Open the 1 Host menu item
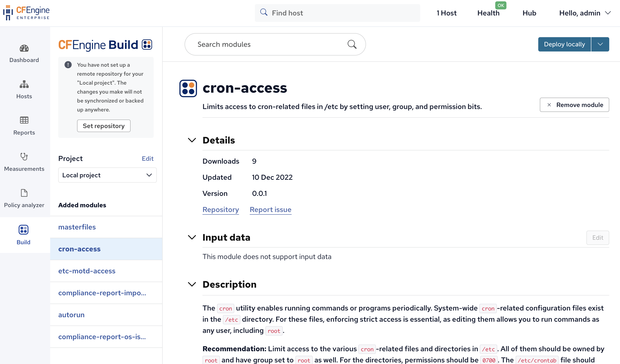 point(447,13)
